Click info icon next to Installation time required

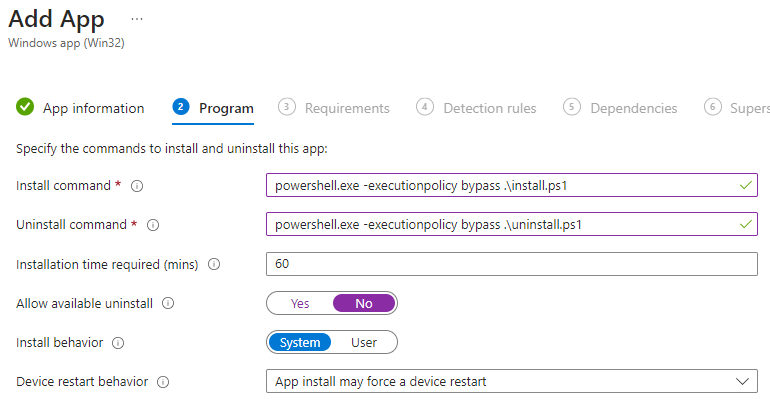213,265
